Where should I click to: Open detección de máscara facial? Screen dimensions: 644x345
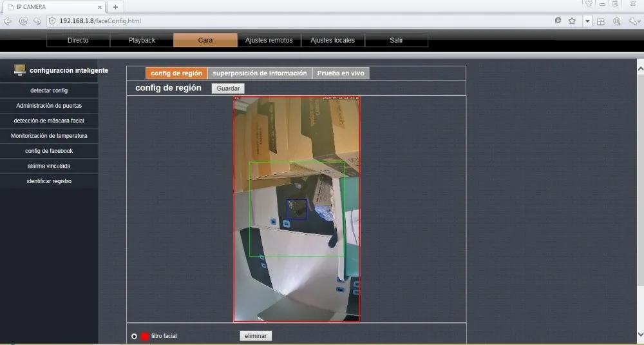pos(49,121)
